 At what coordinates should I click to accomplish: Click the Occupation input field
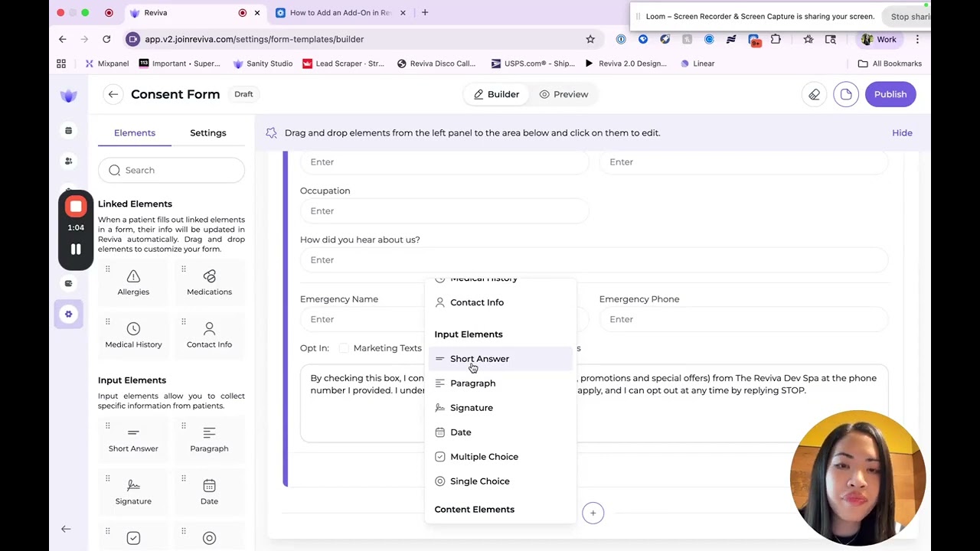click(444, 211)
